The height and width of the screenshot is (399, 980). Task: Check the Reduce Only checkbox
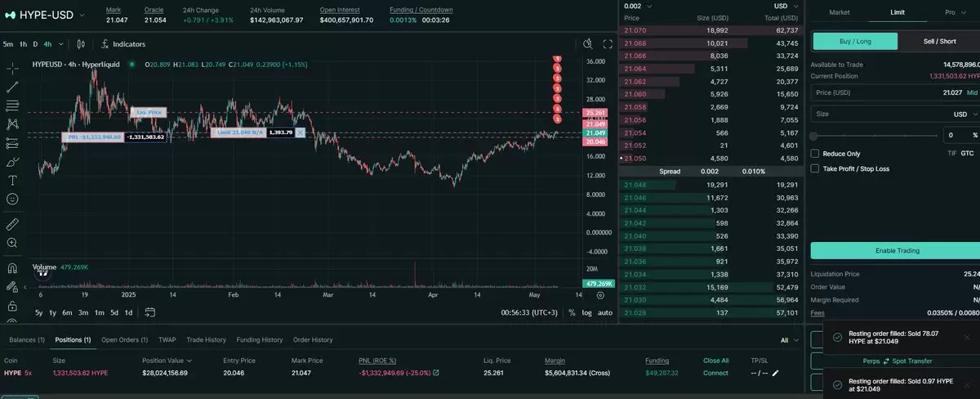[815, 154]
